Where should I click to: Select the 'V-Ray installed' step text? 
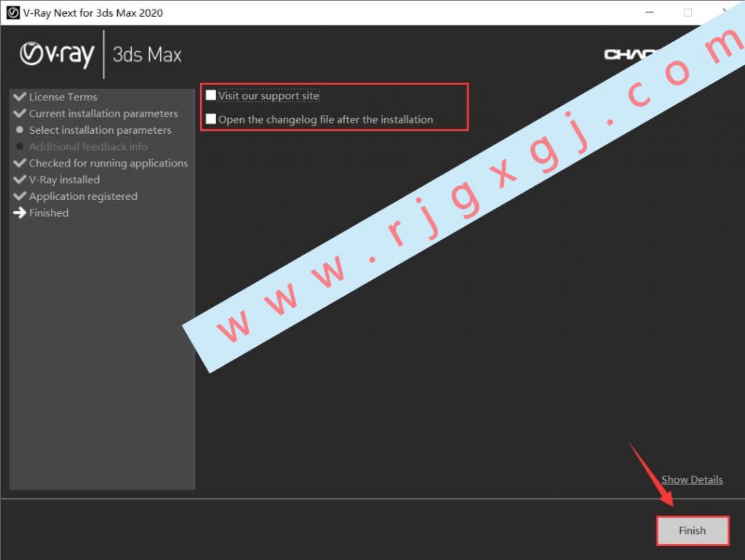click(x=65, y=180)
